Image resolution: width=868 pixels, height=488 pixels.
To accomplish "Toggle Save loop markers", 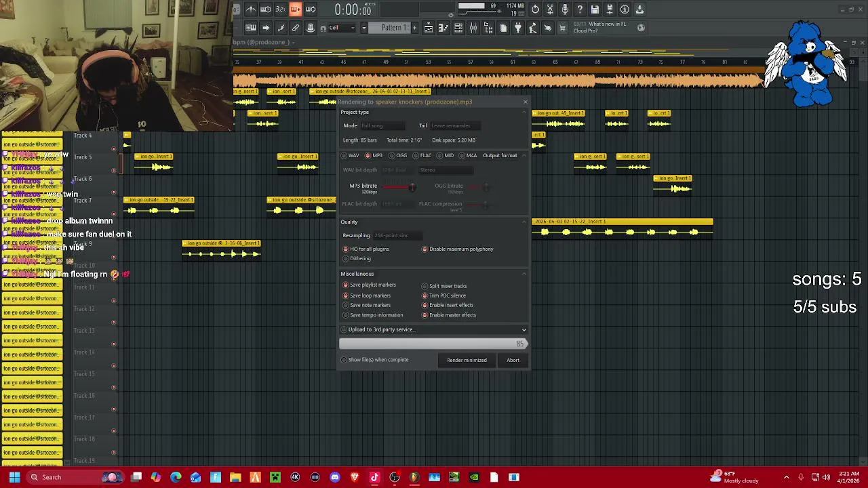I will click(367, 296).
